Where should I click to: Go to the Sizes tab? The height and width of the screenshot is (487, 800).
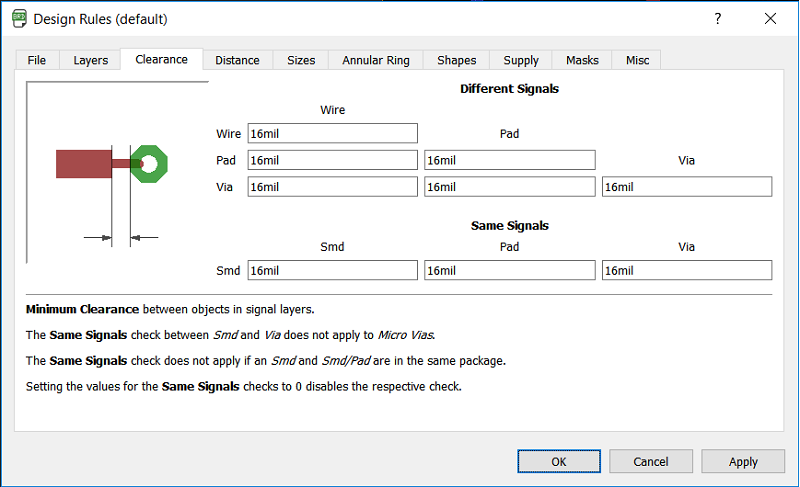(301, 60)
